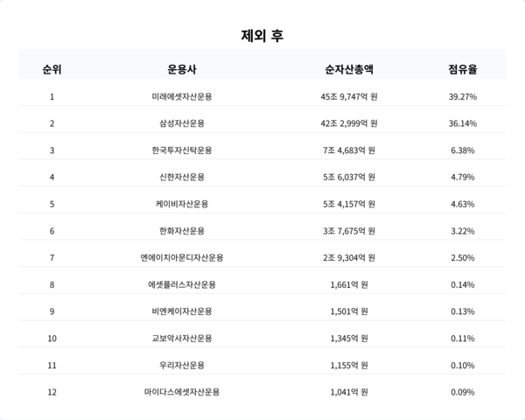Click the 3조 7,675억 원 value
This screenshot has width=525, height=420.
coord(349,231)
